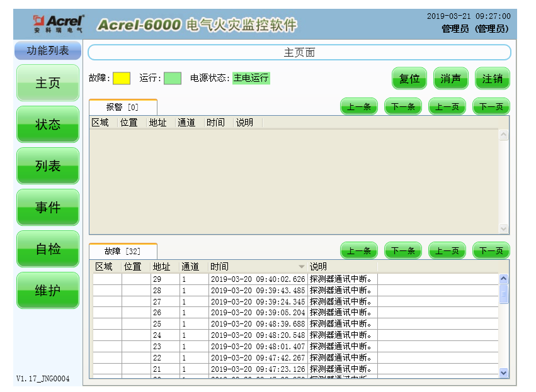Click 探测器通讯中断 description at 09:39:43.485

pyautogui.click(x=341, y=290)
